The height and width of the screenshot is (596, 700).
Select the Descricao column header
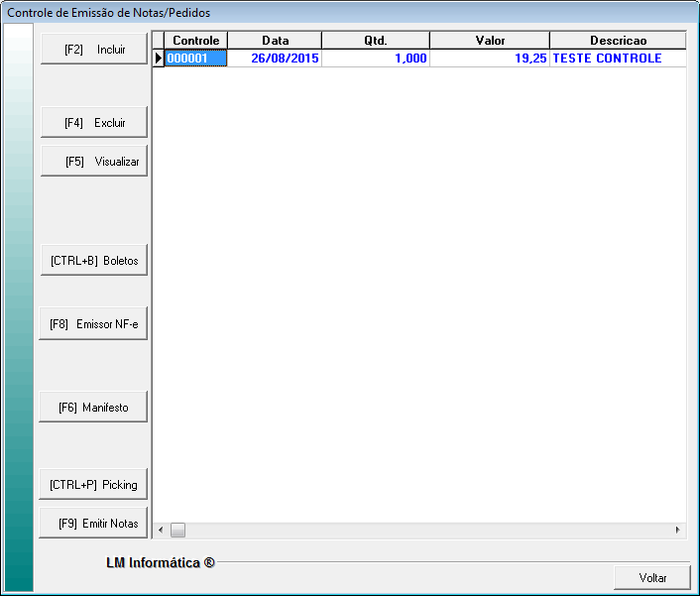pyautogui.click(x=617, y=41)
